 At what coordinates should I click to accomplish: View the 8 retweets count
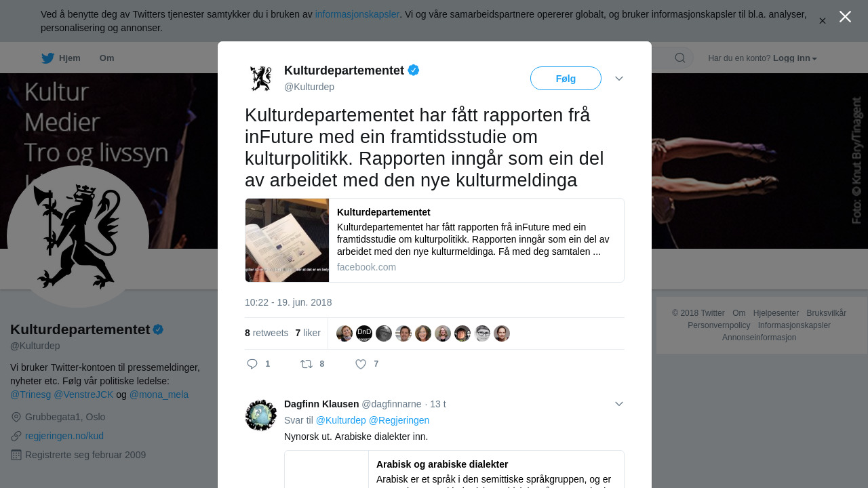click(267, 333)
